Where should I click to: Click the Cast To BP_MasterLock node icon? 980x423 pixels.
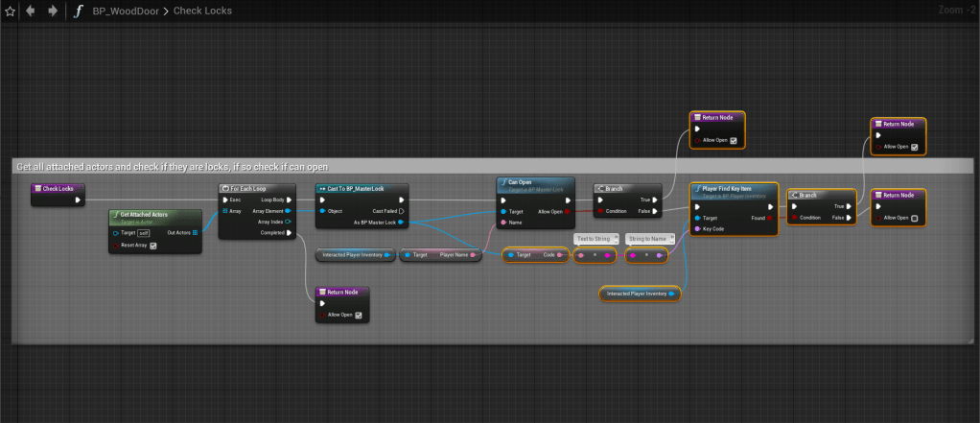(x=322, y=189)
